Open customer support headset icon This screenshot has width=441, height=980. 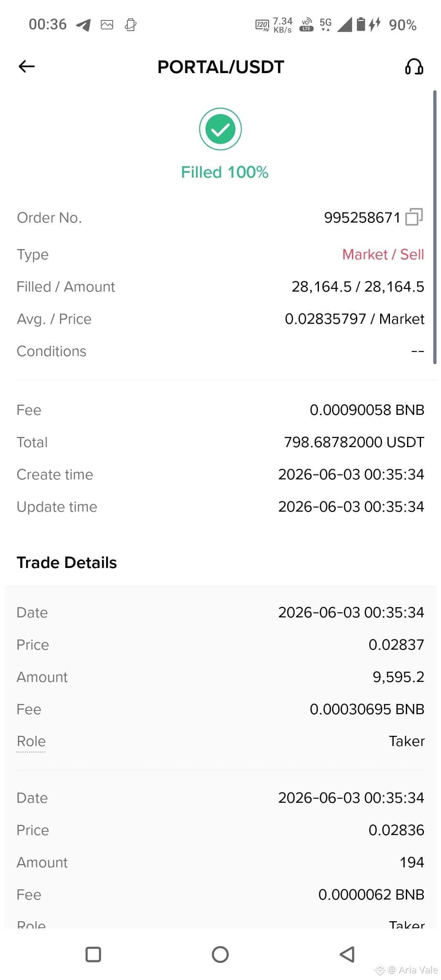[414, 67]
